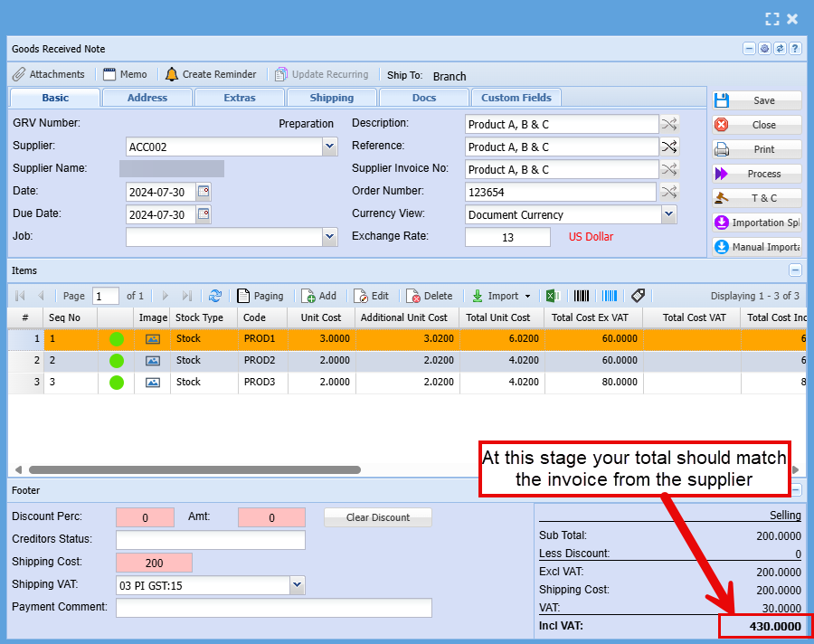Open the Currency View dropdown
Viewport: 814px width, 644px height.
coord(669,214)
